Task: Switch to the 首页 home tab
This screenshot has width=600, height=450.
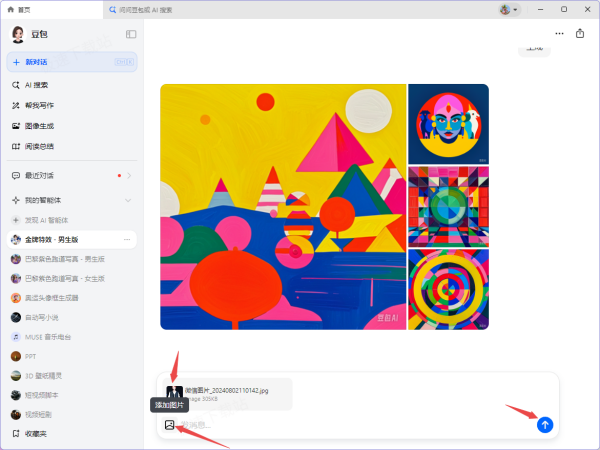Action: tap(18, 9)
